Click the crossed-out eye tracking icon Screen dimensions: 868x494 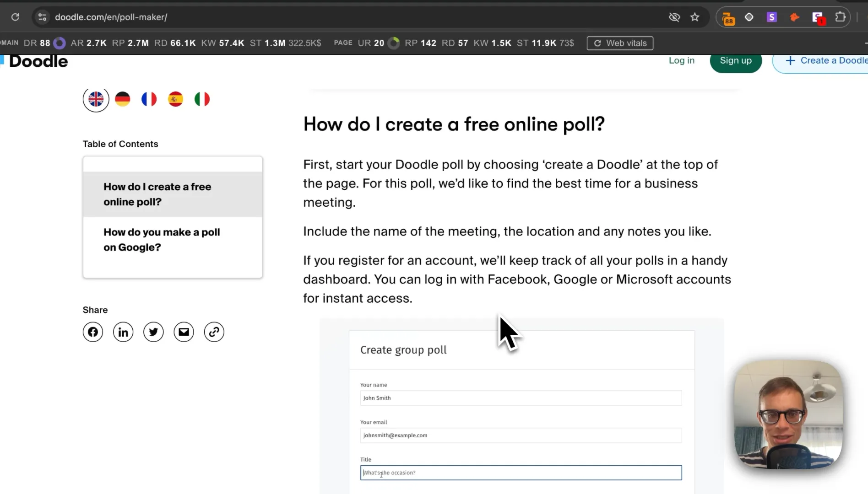(674, 17)
